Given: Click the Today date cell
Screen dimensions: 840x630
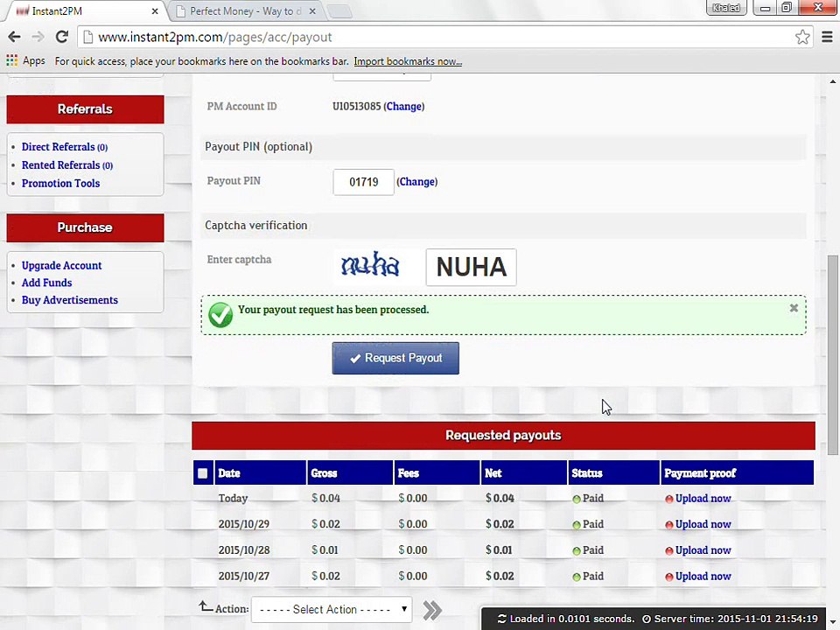Looking at the screenshot, I should (233, 498).
